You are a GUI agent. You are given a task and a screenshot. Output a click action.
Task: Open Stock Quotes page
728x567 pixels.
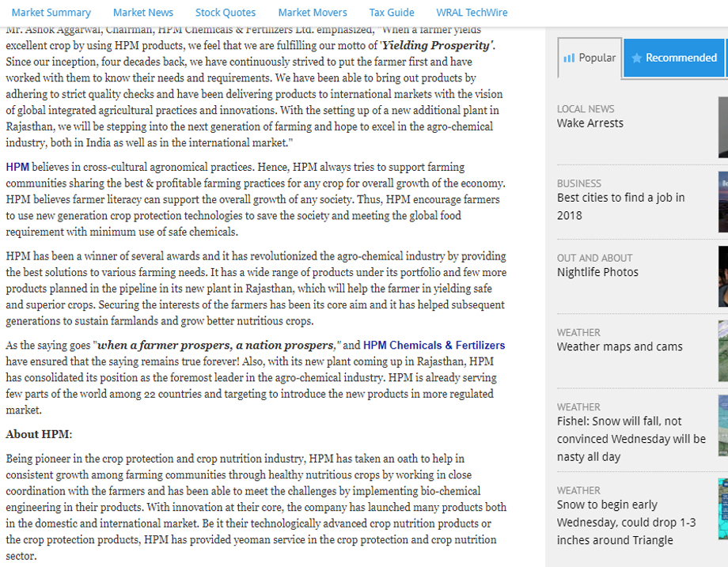click(x=226, y=13)
